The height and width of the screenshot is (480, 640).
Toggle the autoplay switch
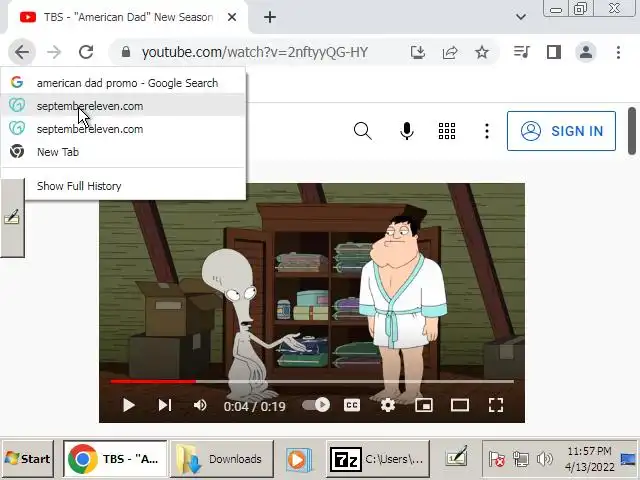pos(316,405)
